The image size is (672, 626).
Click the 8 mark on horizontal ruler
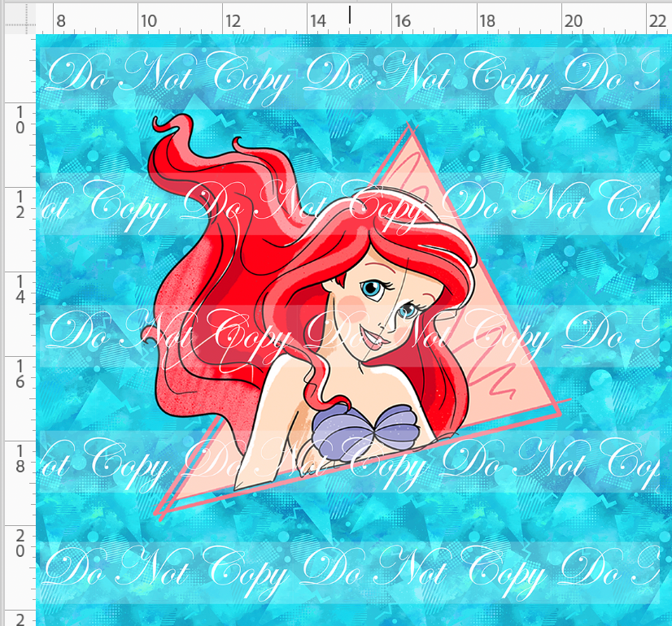(x=61, y=21)
